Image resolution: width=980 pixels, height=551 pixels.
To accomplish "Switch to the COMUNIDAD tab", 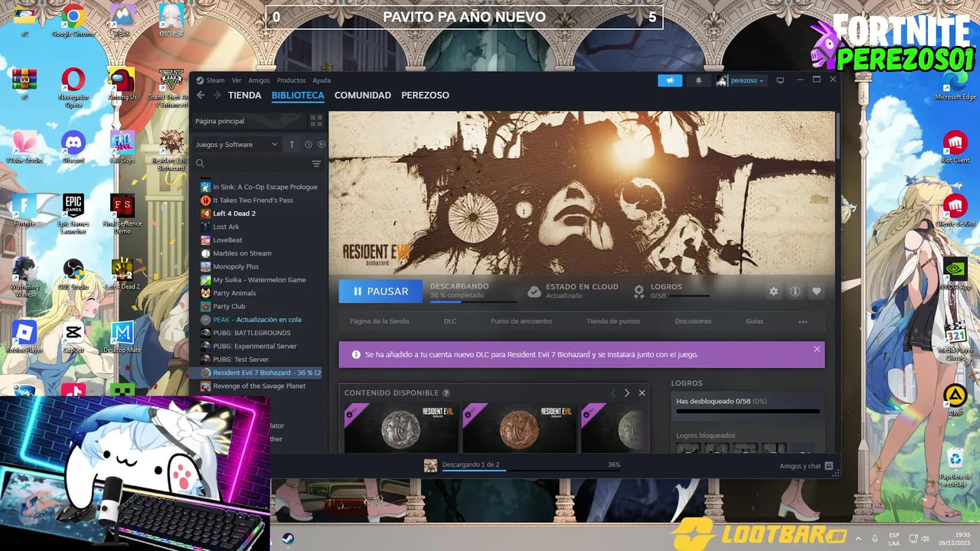I will tap(363, 96).
